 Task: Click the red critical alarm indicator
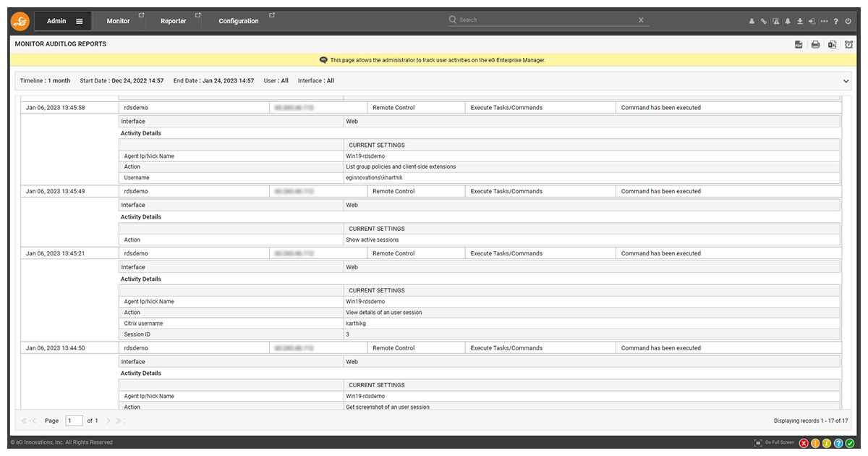[x=804, y=443]
